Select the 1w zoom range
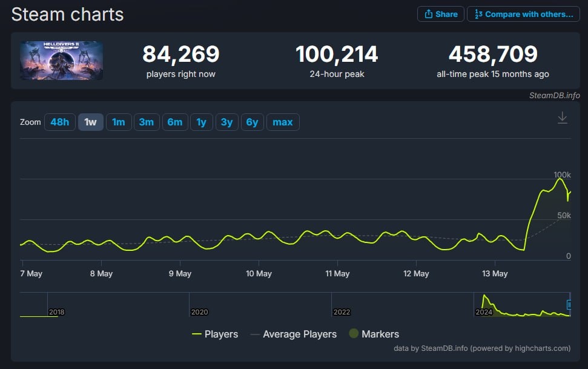This screenshot has height=369, width=588. click(x=90, y=122)
